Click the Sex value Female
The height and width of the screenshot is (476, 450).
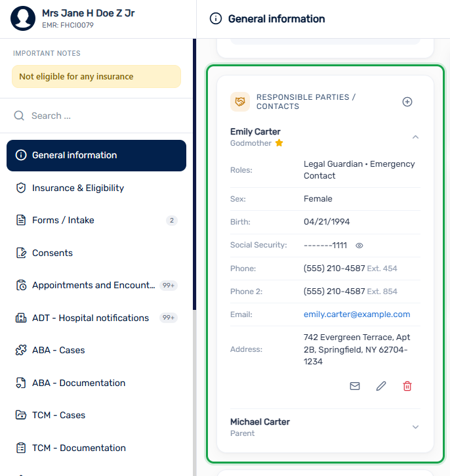[317, 199]
